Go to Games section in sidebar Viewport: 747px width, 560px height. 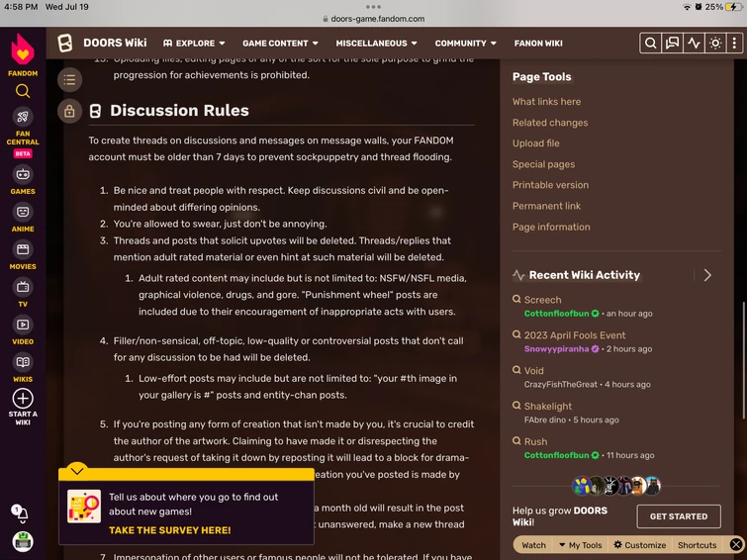pos(23,181)
